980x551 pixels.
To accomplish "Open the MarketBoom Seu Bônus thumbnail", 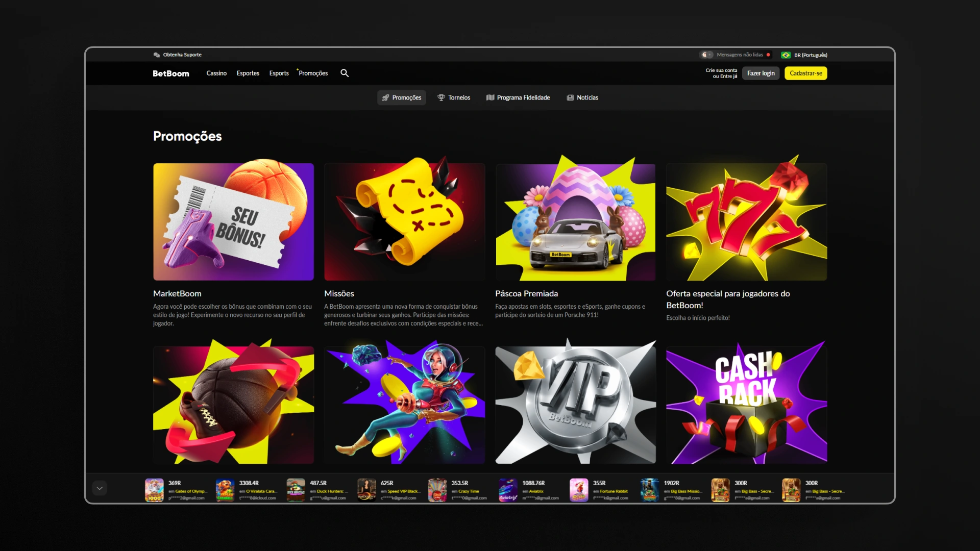I will tap(233, 221).
